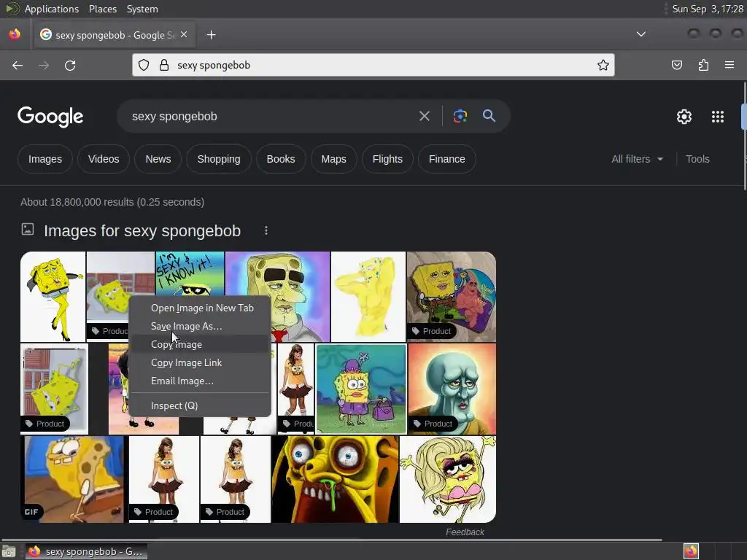Screen dimensions: 747x560
Task: Switch to the Flights filter
Action: [x=387, y=159]
